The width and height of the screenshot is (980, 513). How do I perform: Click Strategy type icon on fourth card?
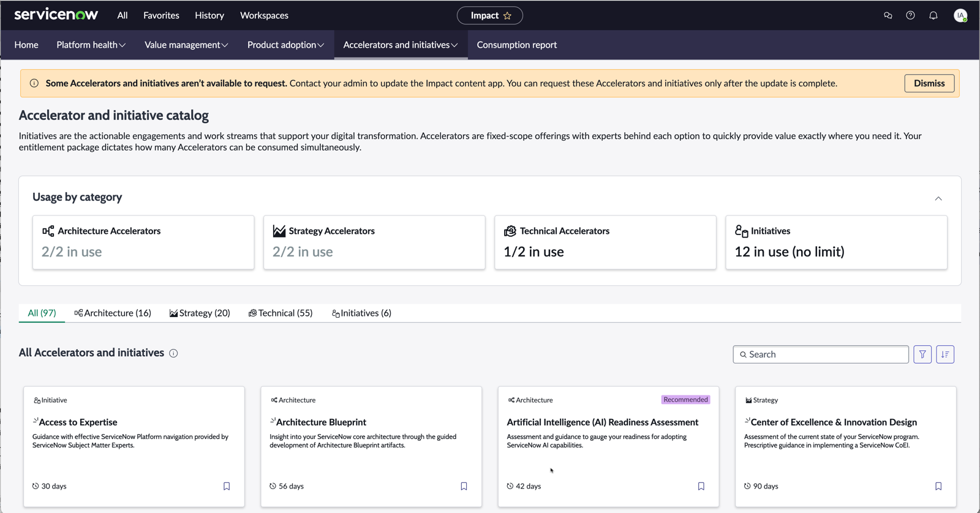coord(748,400)
